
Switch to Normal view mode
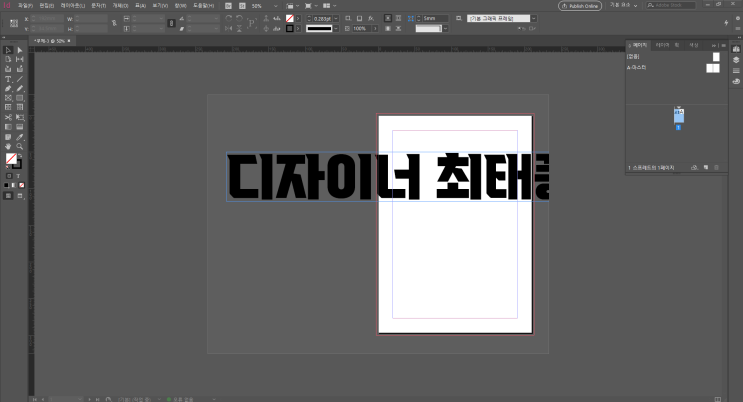click(x=8, y=196)
